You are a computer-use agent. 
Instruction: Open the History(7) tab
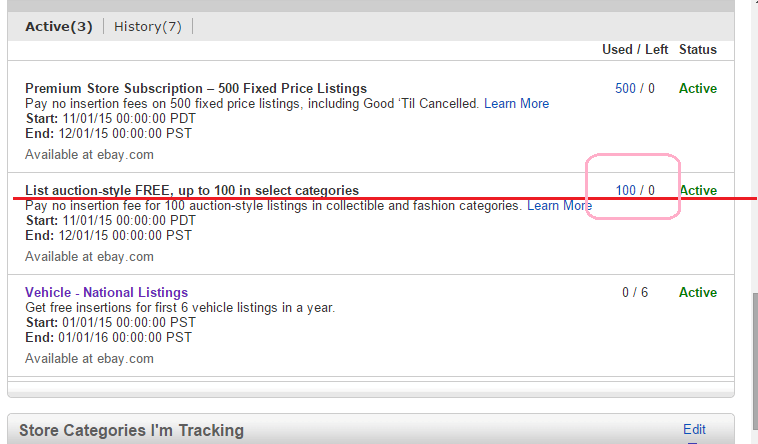147,26
